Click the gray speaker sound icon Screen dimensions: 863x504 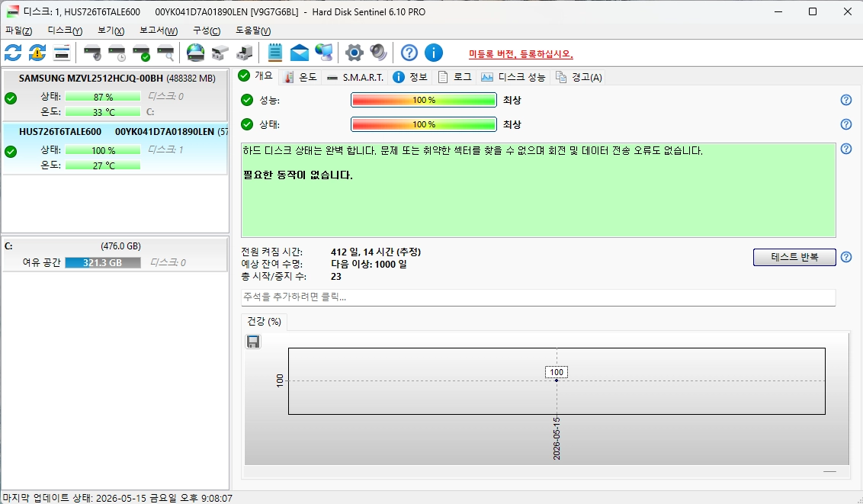tap(378, 53)
